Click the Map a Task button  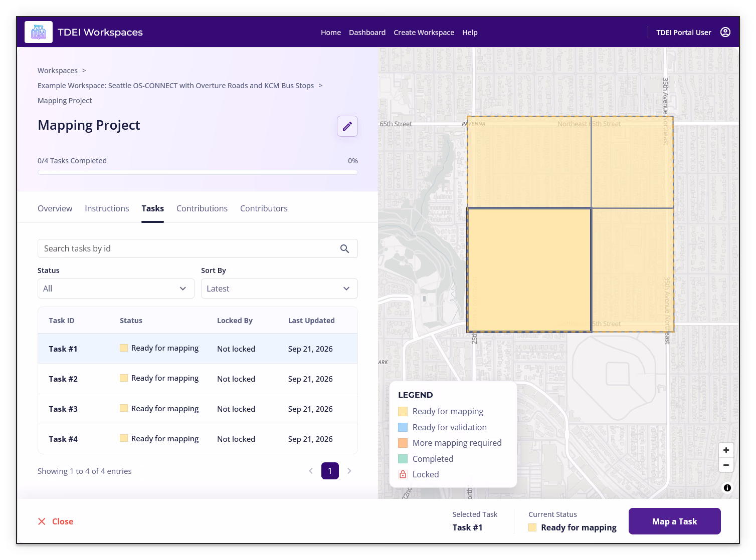click(674, 521)
